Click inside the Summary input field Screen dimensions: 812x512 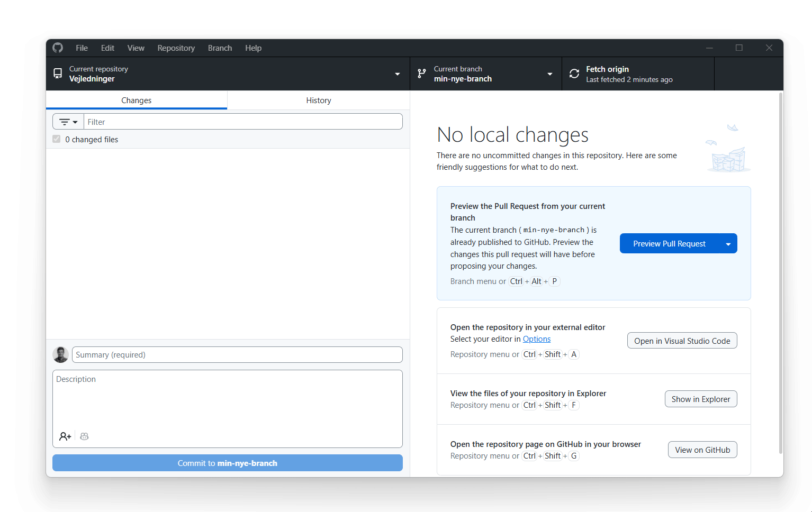[x=237, y=354]
